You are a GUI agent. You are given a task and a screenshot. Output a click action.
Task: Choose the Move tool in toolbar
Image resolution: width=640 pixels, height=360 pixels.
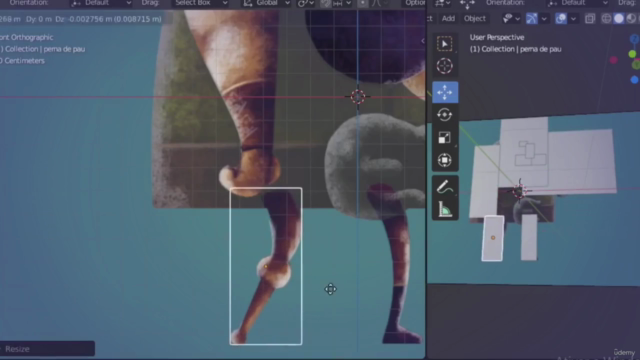tap(445, 92)
